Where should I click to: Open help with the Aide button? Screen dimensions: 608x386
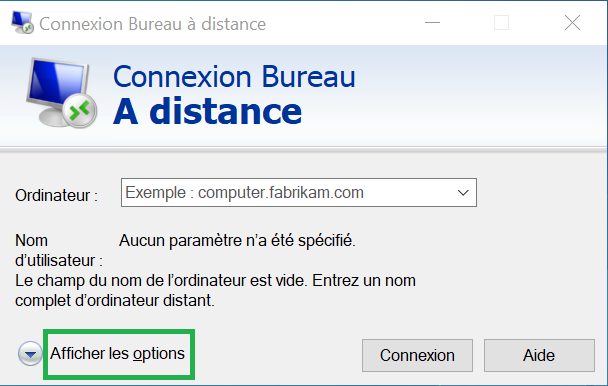coord(539,355)
